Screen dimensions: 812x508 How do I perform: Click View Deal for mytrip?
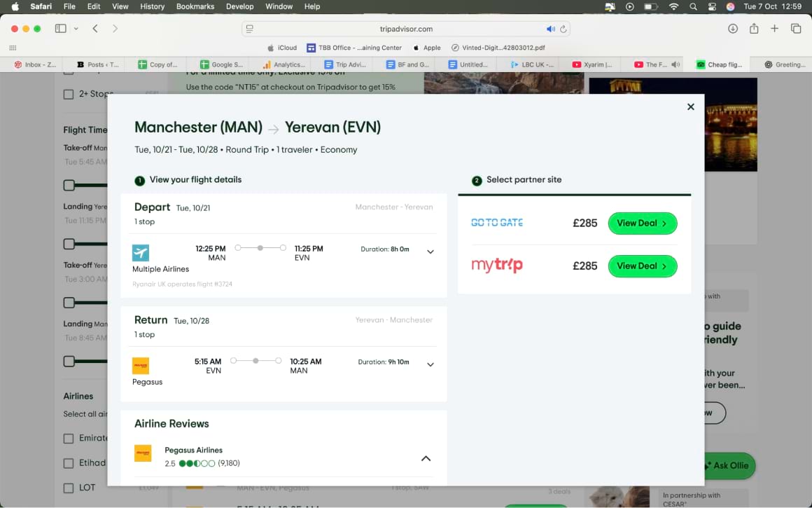(642, 266)
